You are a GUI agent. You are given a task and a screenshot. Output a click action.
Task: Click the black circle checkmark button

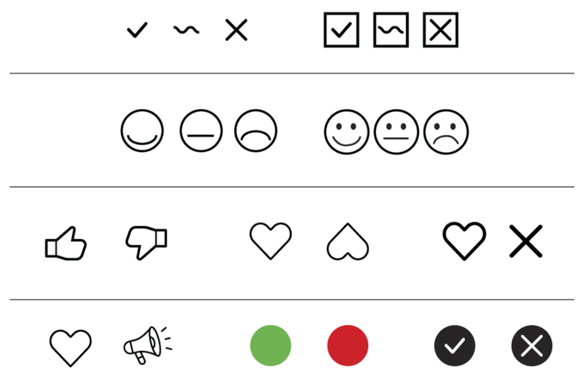tap(455, 345)
